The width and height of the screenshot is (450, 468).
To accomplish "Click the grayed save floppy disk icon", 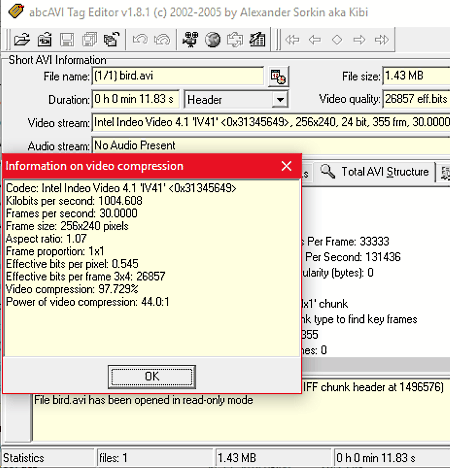I will pyautogui.click(x=67, y=40).
